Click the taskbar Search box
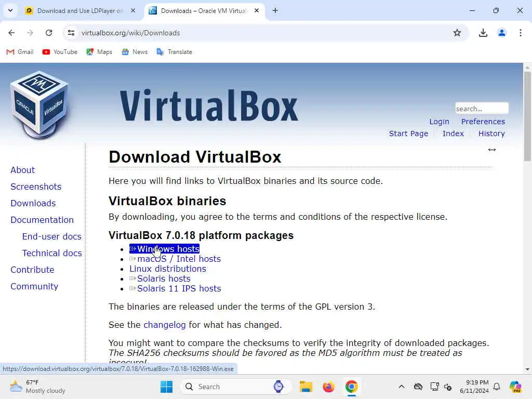Screen dimensions: 532x399 (236, 387)
